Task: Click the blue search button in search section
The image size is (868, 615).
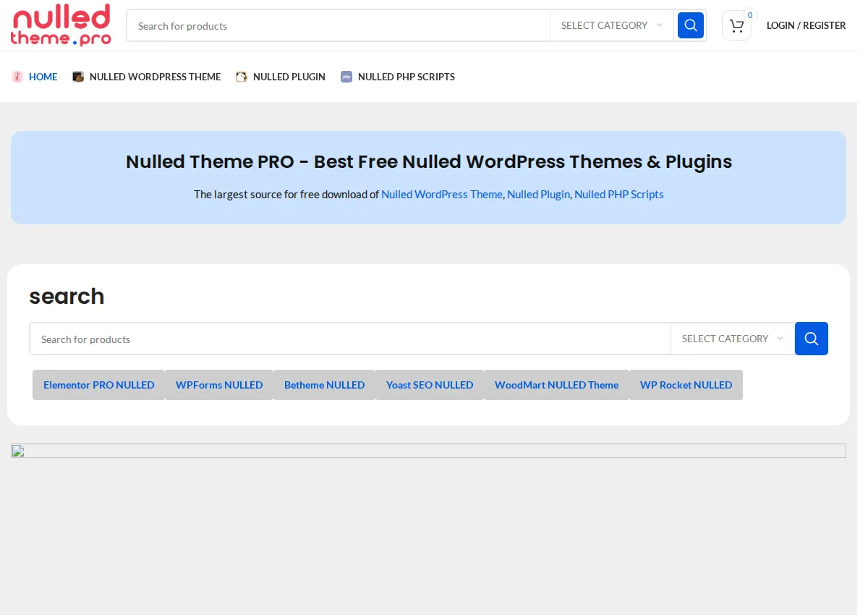Action: (x=812, y=339)
